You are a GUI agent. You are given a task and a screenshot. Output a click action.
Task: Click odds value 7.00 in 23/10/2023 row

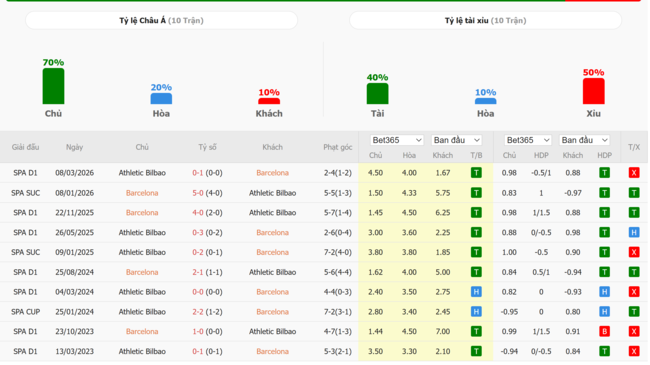[443, 331]
